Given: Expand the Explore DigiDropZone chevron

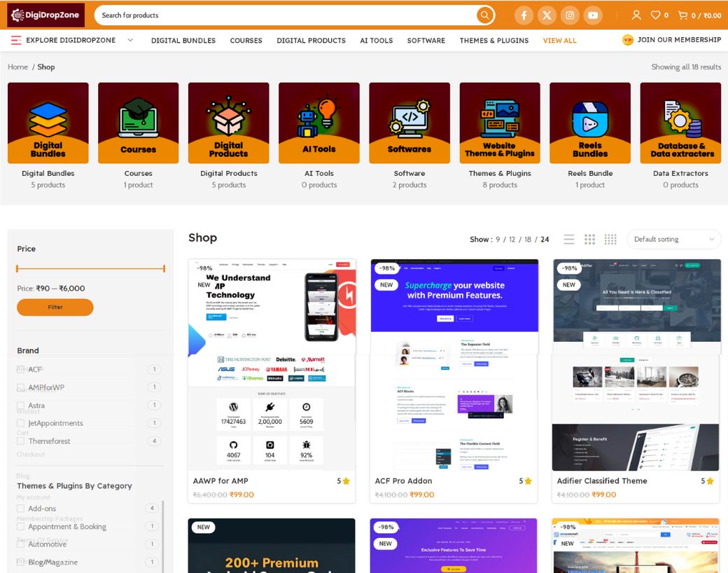Looking at the screenshot, I should (130, 40).
